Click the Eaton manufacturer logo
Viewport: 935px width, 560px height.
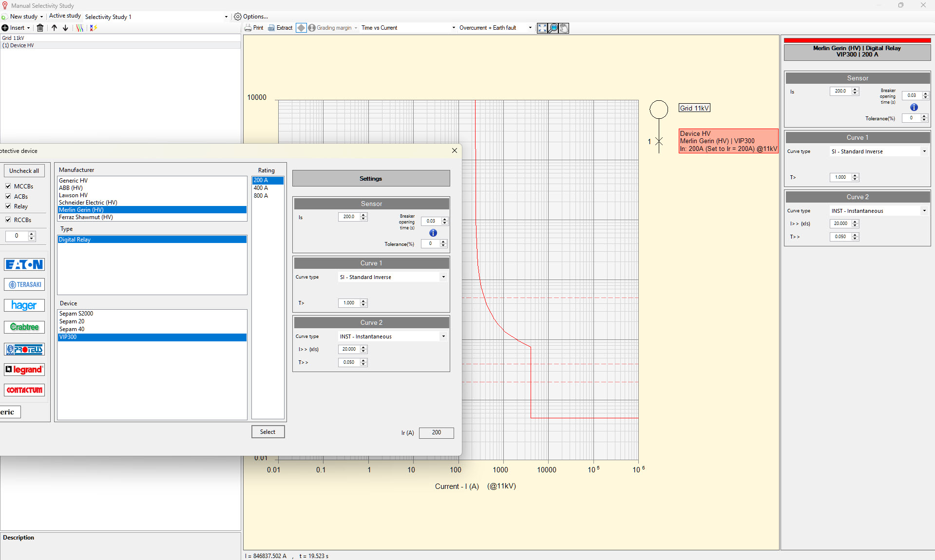point(24,264)
